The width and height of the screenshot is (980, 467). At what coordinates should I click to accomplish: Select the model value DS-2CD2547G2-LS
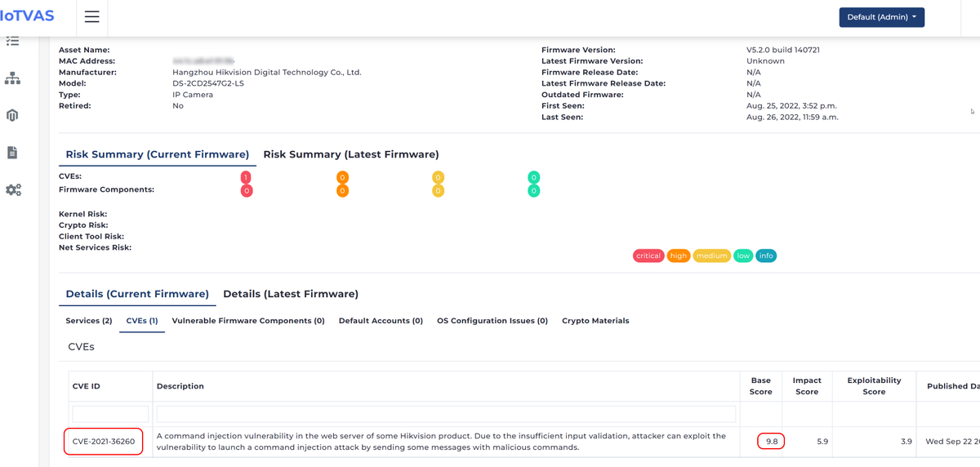pyautogui.click(x=208, y=83)
